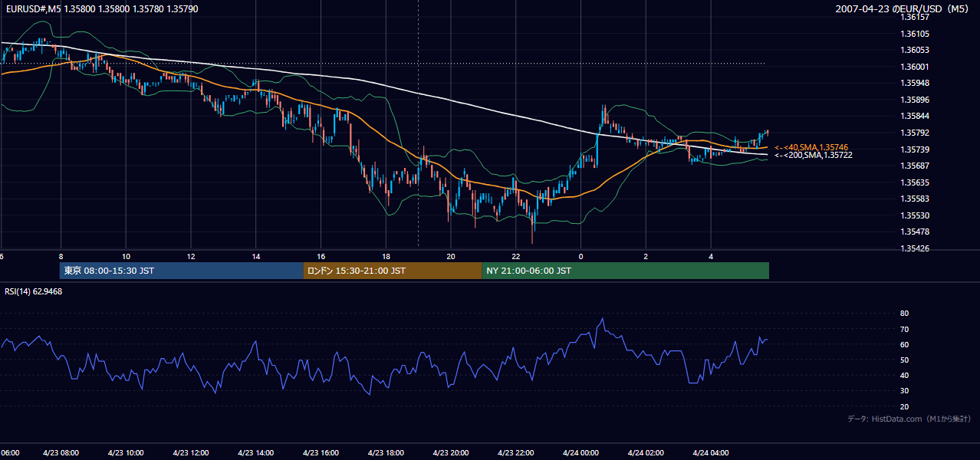Click the RSI scale value 60
Screen dimensions: 980x460
904,344
